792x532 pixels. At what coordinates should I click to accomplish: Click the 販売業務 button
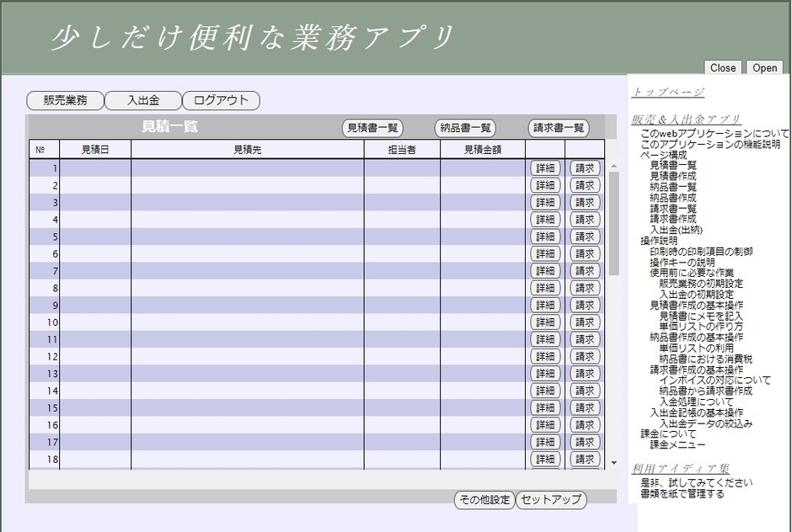coord(64,99)
